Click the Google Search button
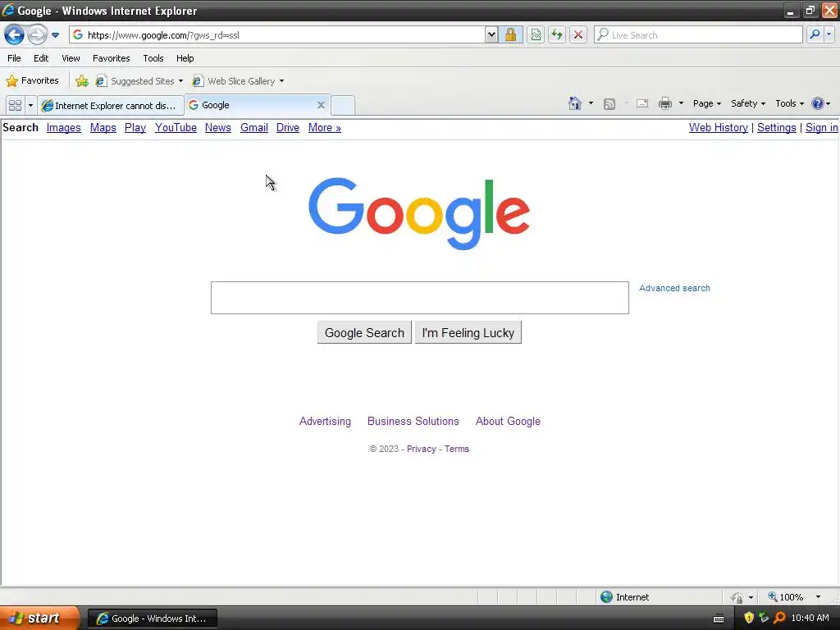The width and height of the screenshot is (840, 630). pos(364,333)
